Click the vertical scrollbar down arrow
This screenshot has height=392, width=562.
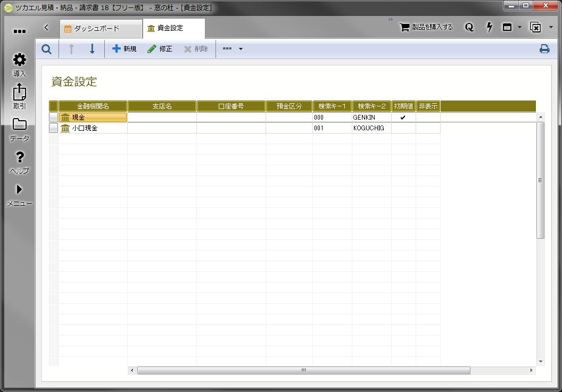541,362
